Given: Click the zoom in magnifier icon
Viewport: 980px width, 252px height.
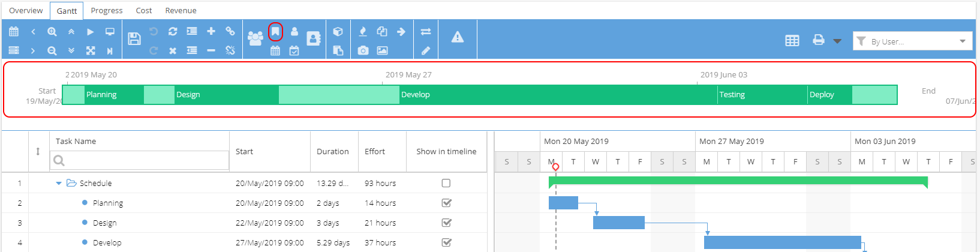Looking at the screenshot, I should (x=52, y=31).
